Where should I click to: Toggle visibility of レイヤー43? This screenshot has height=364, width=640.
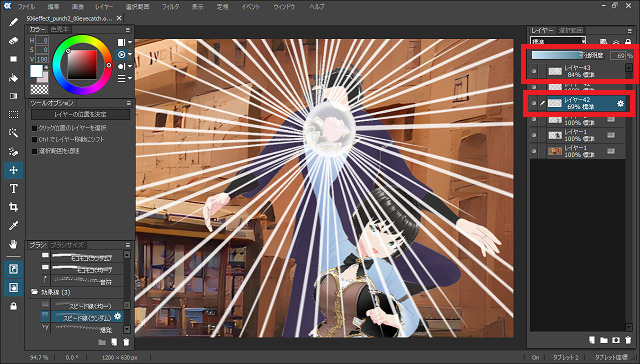click(534, 71)
